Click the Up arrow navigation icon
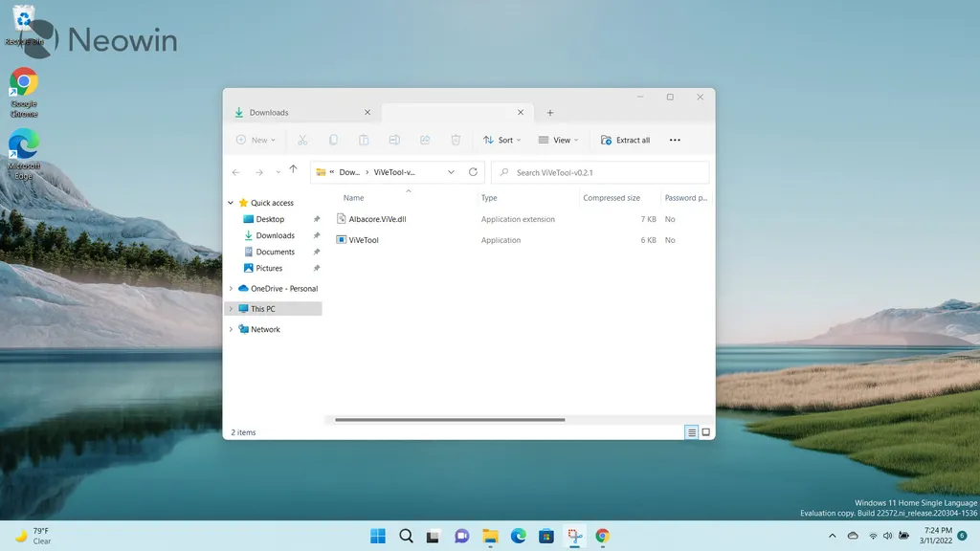 point(293,169)
